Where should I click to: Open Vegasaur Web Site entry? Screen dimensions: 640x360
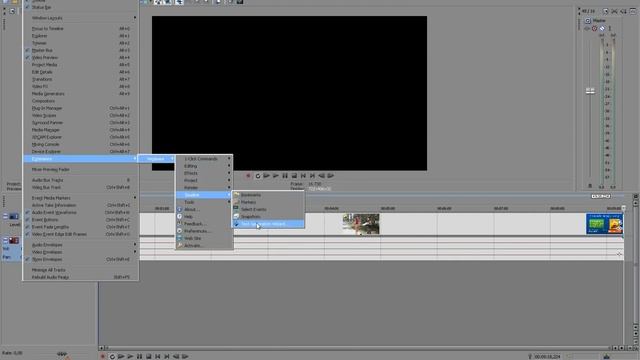click(204, 238)
